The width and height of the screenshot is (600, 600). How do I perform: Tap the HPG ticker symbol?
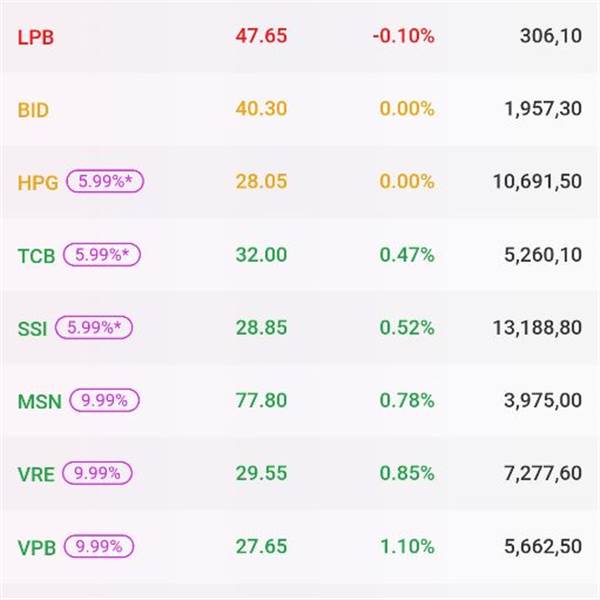[x=38, y=182]
